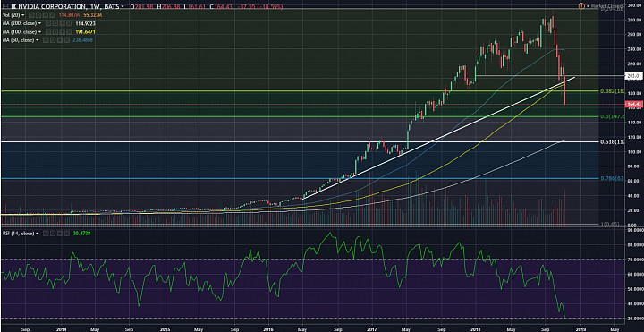Screen dimensions: 644x332
Task: Open format settings icon for MA (100, close)
Action: (55, 32)
